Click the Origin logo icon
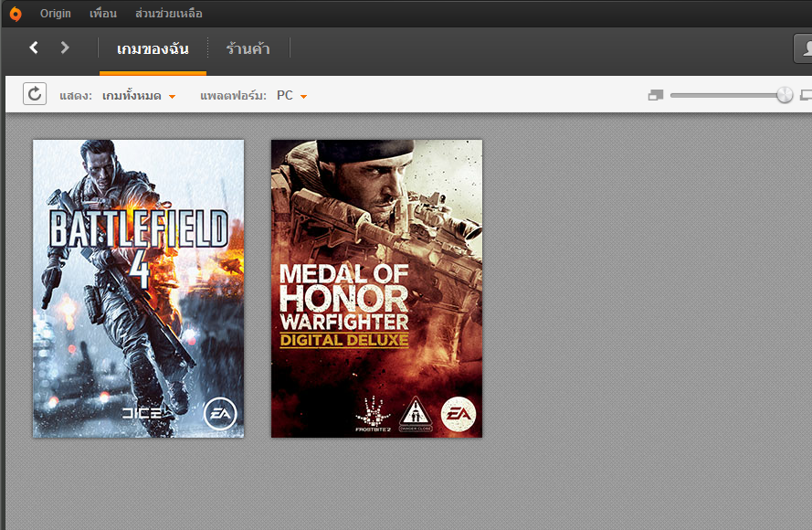Viewport: 812px width, 530px height. click(16, 14)
